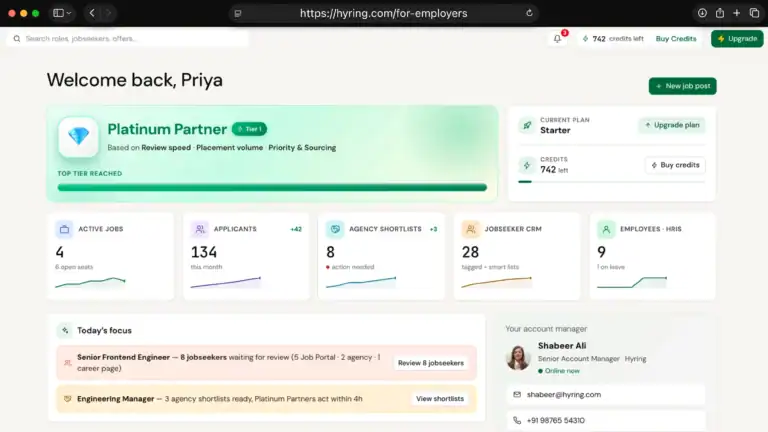
Task: Click the Employees HRIS person icon
Action: 606,229
